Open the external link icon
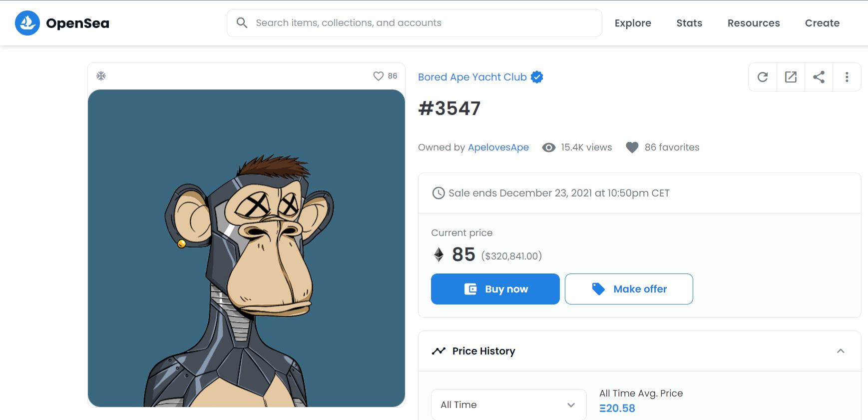 point(791,77)
